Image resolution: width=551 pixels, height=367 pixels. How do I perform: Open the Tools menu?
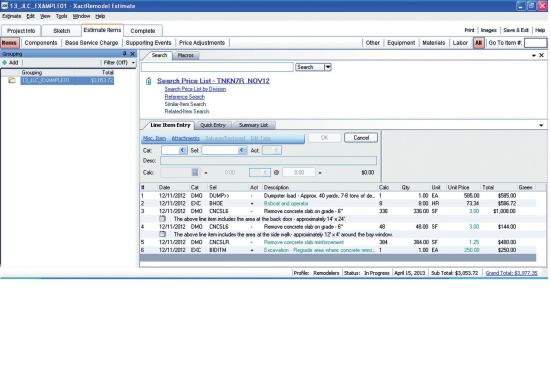click(61, 16)
